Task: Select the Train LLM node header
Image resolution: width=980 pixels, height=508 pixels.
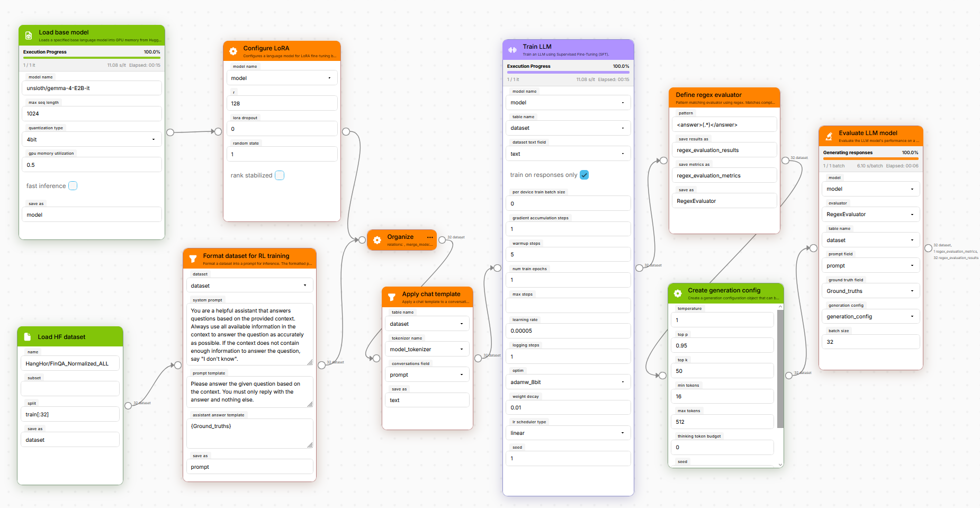Action: (568, 50)
